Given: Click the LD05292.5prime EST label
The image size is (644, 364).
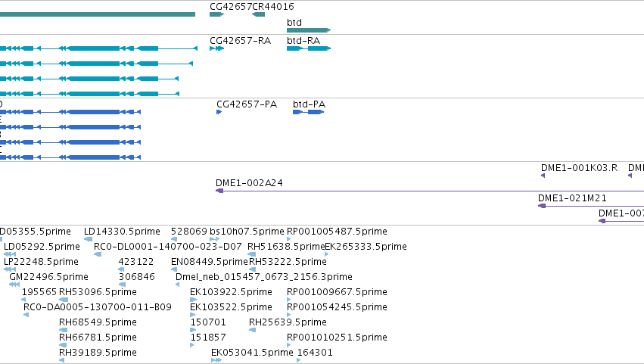Looking at the screenshot, I should (x=42, y=247).
